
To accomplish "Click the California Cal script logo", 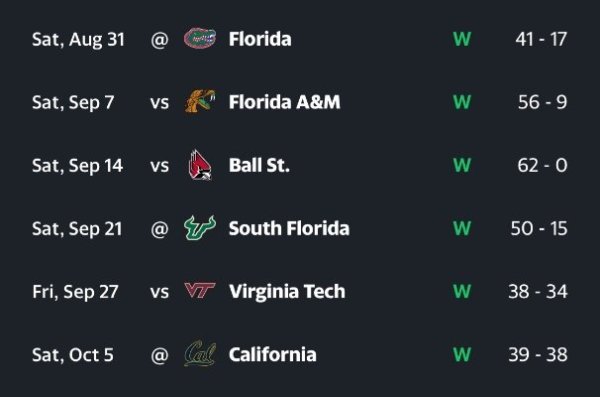I will pyautogui.click(x=200, y=354).
